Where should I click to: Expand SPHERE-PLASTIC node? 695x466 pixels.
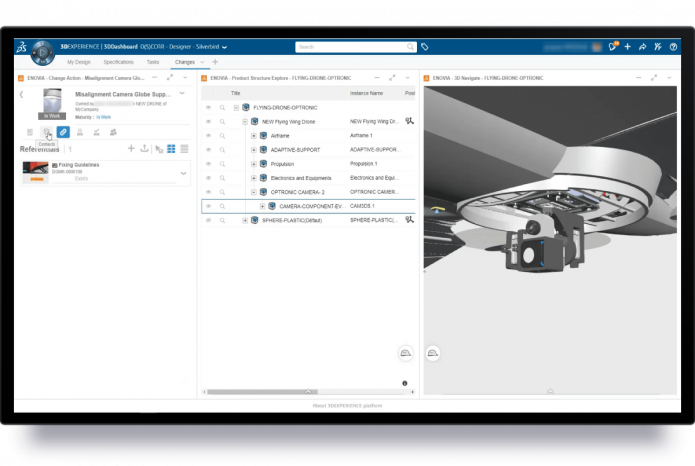[245, 220]
